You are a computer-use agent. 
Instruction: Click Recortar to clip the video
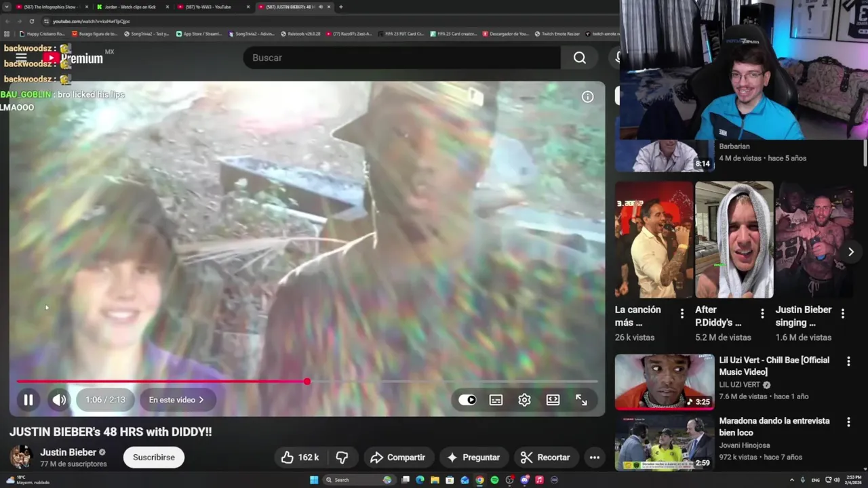click(x=545, y=457)
